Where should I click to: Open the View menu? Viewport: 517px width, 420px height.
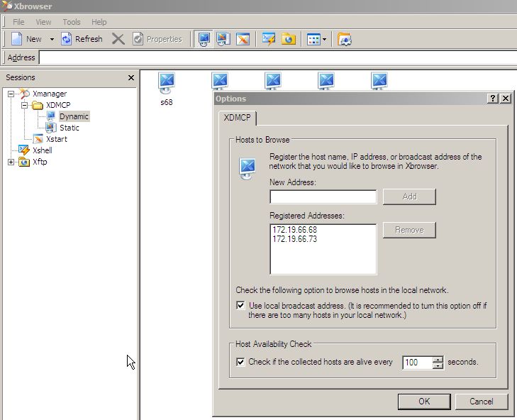click(x=43, y=22)
